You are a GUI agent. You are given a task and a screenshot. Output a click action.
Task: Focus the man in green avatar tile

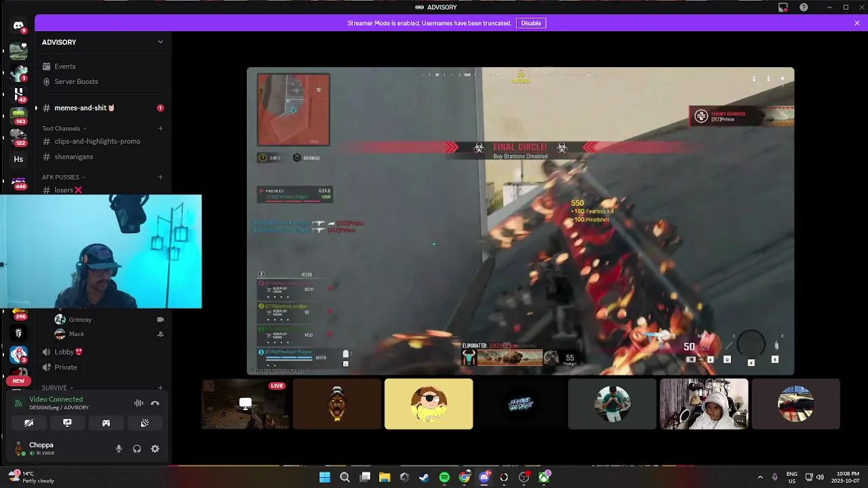click(x=612, y=404)
